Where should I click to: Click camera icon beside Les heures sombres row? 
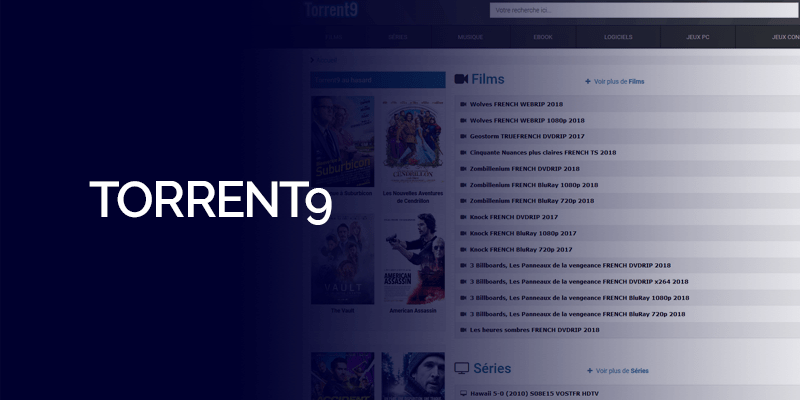coord(463,330)
